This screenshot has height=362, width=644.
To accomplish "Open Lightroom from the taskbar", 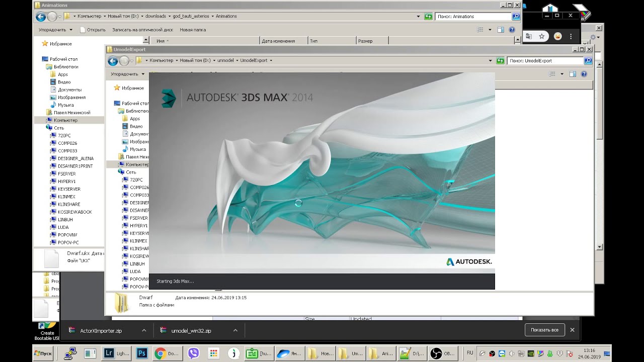I will pos(117,353).
